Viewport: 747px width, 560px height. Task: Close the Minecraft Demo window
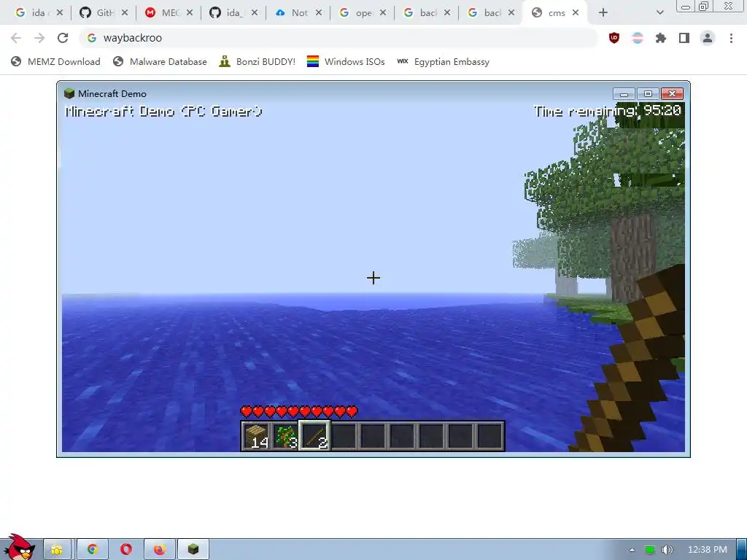click(x=672, y=94)
